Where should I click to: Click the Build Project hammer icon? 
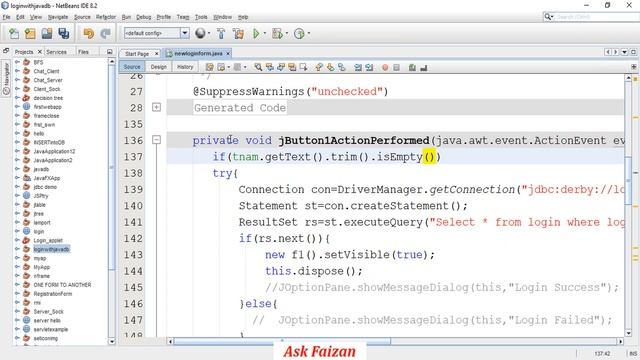tap(221, 33)
